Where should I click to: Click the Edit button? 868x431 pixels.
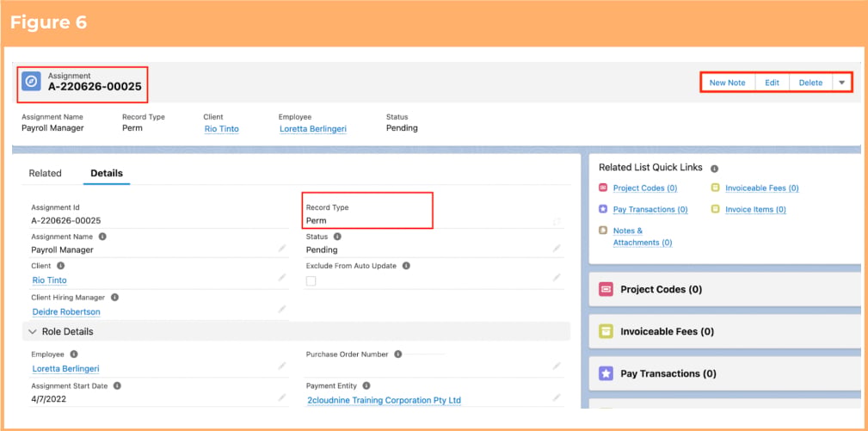point(773,83)
